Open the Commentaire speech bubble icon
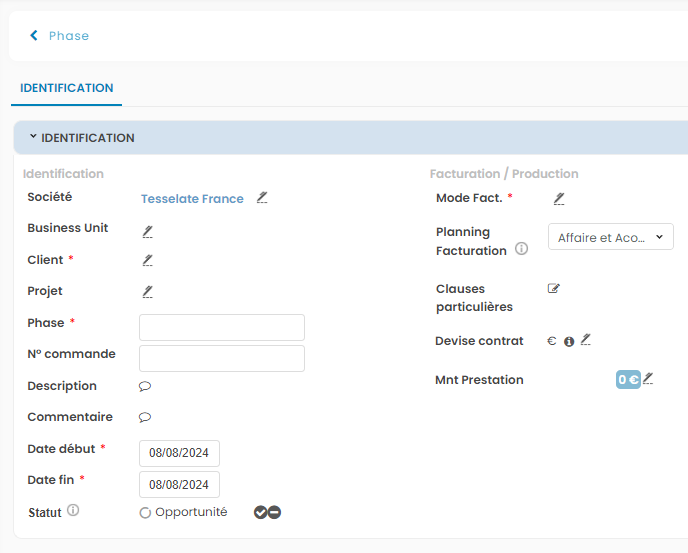Viewport: 688px width, 553px height. 145,417
